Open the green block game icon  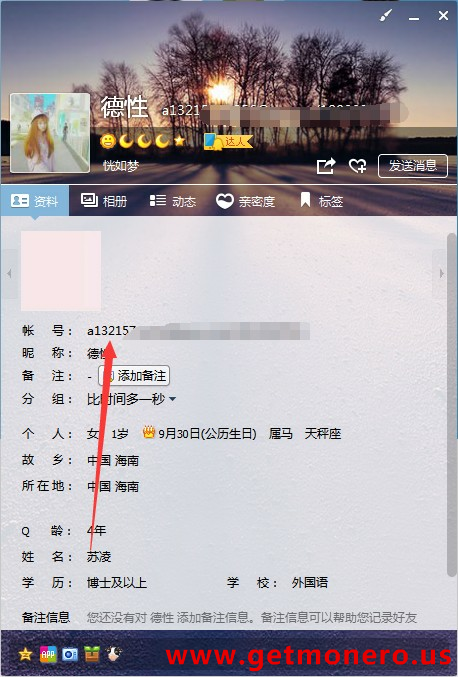[92, 654]
